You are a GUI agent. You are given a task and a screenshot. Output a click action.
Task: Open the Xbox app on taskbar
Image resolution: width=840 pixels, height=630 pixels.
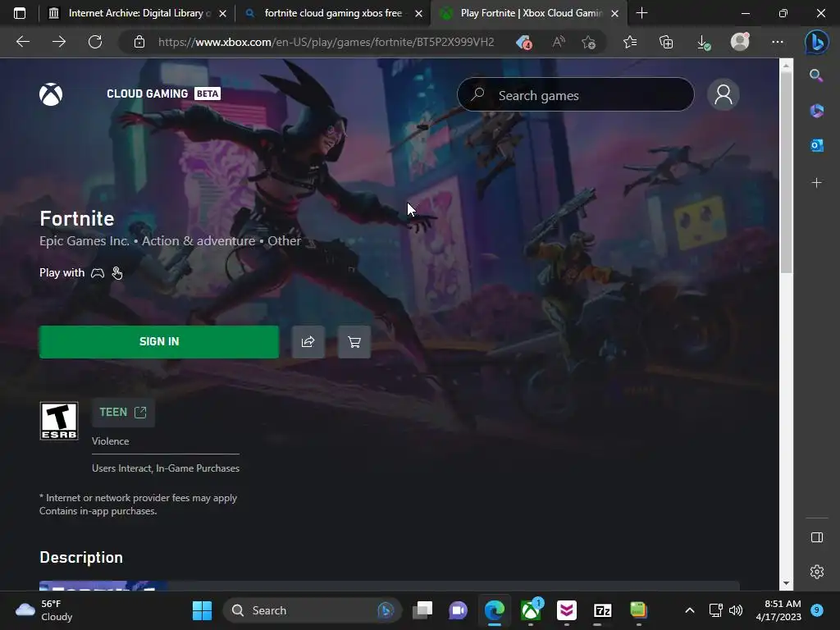(531, 610)
